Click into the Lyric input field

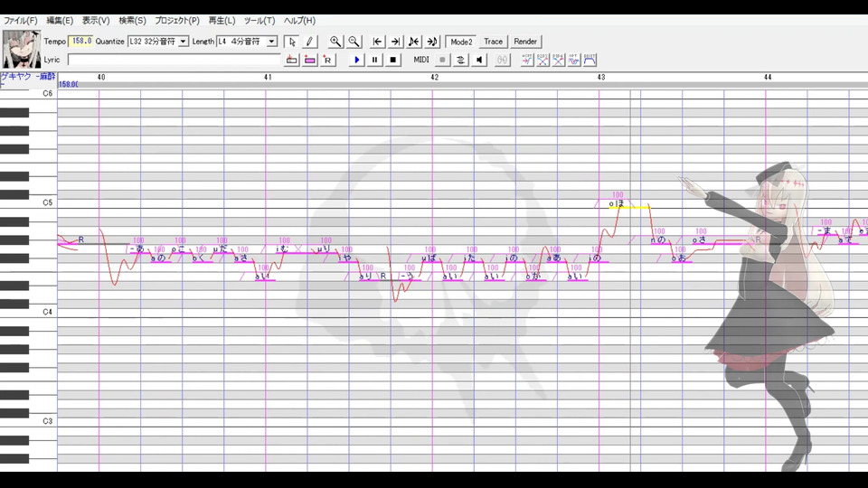click(x=174, y=60)
